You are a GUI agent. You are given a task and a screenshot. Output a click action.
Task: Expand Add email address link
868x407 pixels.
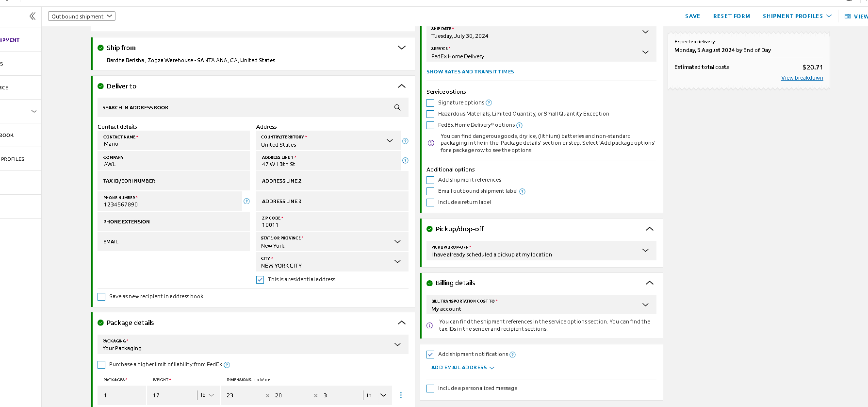pos(463,368)
